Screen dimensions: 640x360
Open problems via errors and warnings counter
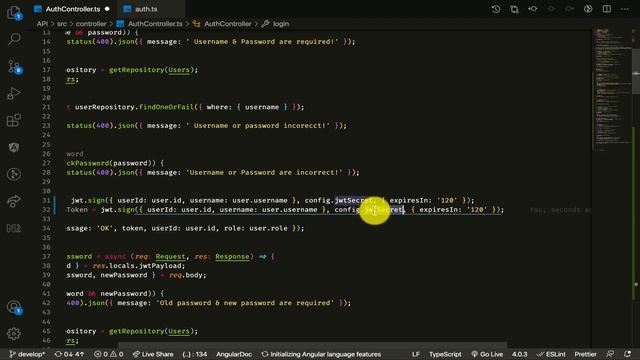109,354
